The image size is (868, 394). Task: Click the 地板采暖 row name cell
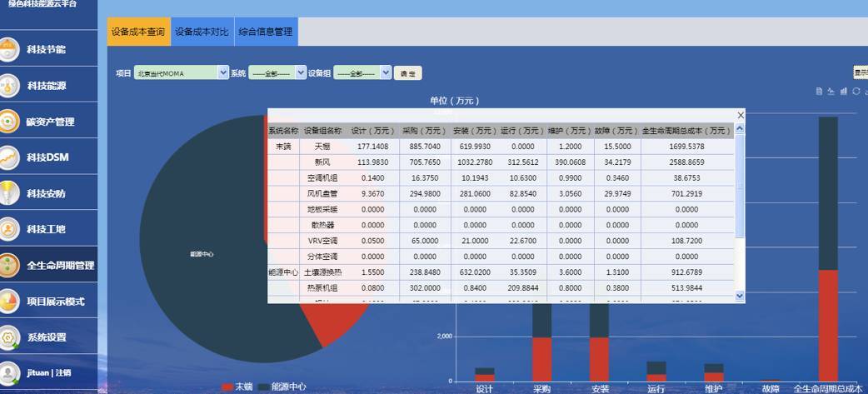click(x=322, y=210)
